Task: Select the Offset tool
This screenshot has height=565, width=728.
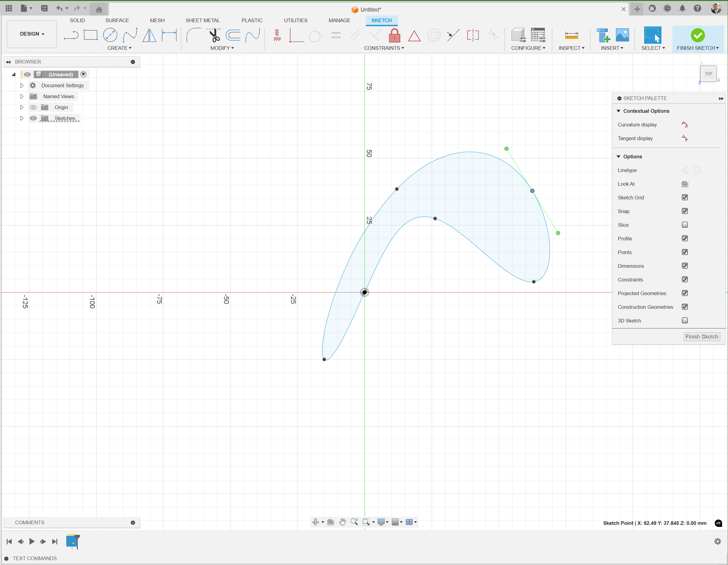Action: click(x=233, y=35)
